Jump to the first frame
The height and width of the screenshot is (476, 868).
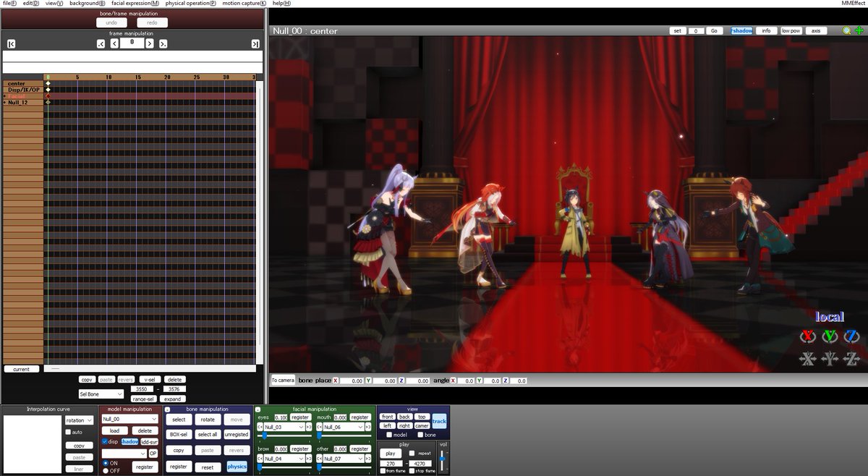point(11,44)
